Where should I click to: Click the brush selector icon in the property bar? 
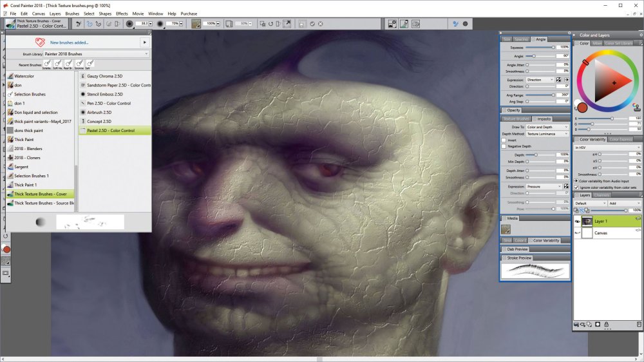(11, 24)
